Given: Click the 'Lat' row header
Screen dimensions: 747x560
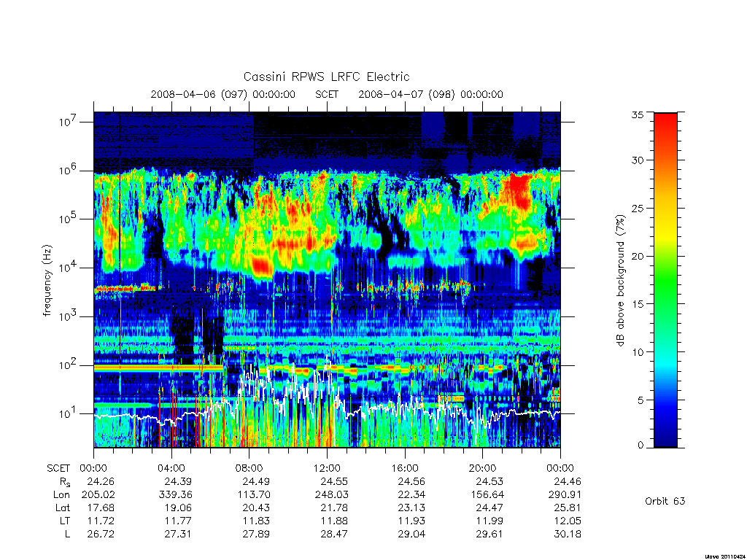Looking at the screenshot, I should coord(63,507).
